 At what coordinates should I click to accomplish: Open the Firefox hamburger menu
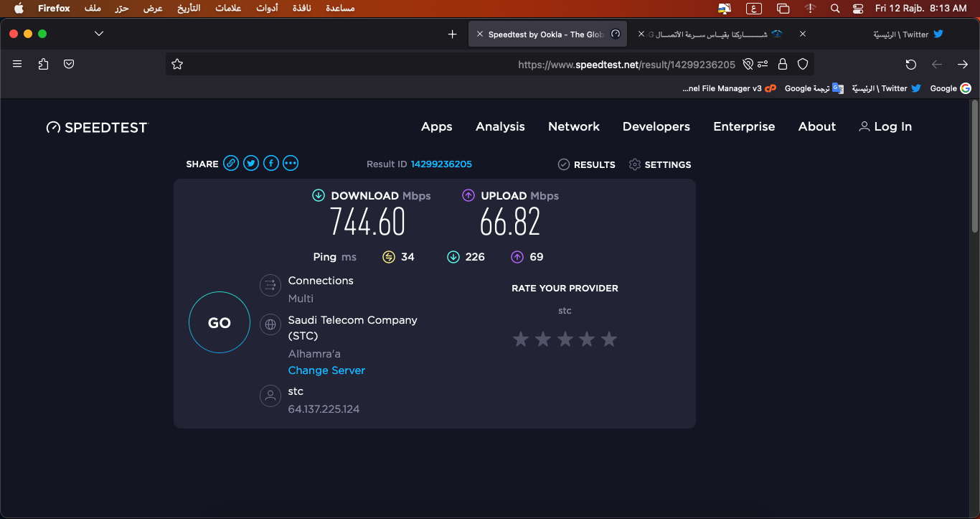pos(17,64)
